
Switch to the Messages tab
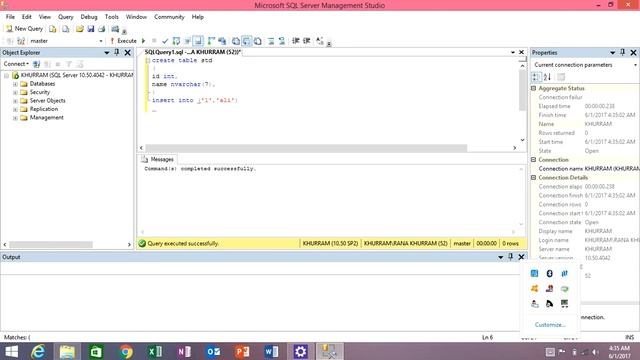[x=158, y=159]
